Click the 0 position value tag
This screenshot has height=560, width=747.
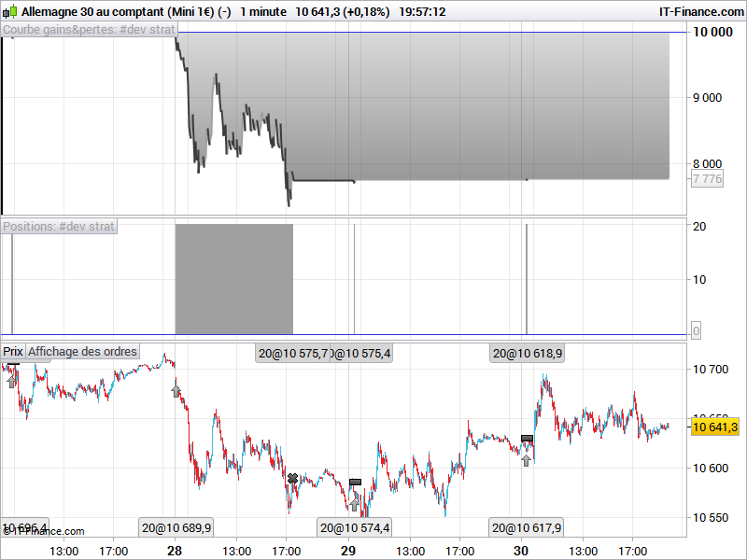click(696, 330)
